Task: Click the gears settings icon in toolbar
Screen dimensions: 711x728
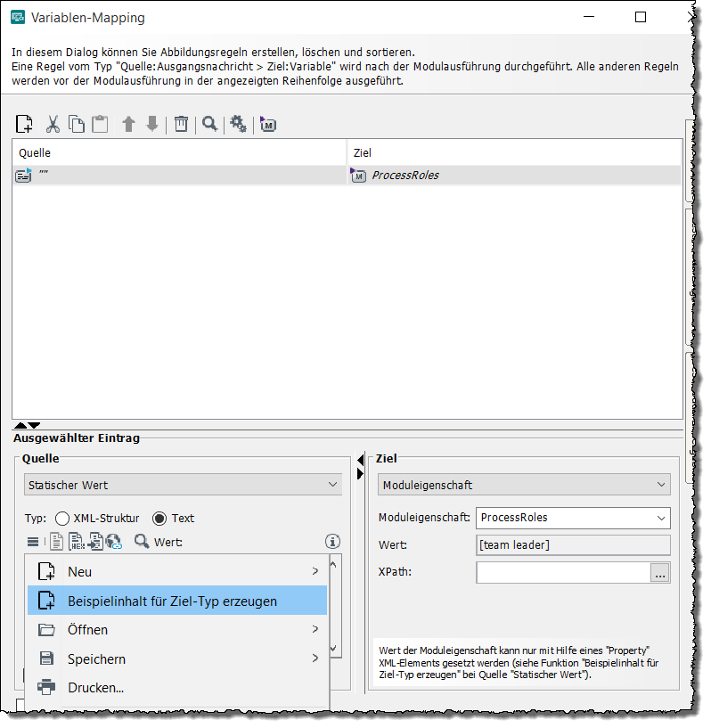Action: (x=238, y=125)
